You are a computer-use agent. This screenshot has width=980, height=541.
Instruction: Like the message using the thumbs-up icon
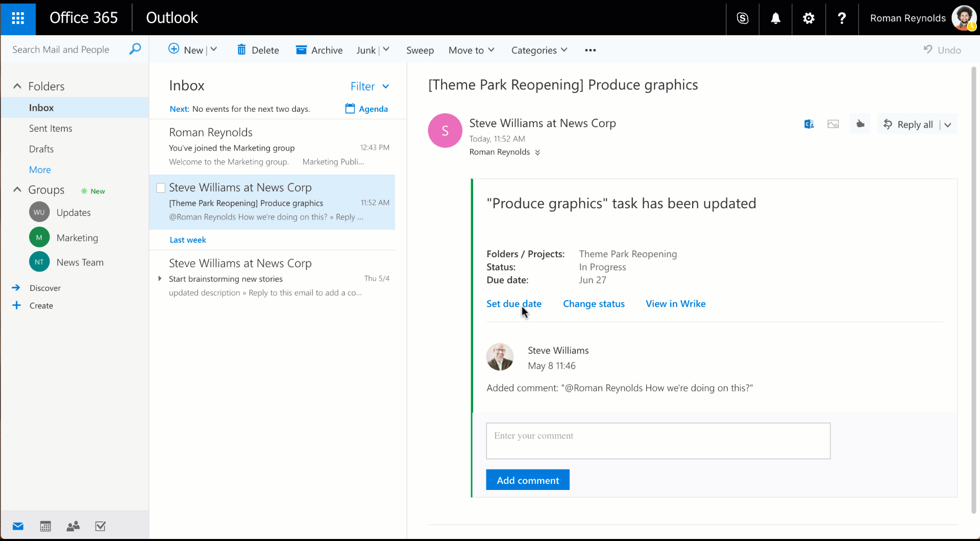(860, 124)
